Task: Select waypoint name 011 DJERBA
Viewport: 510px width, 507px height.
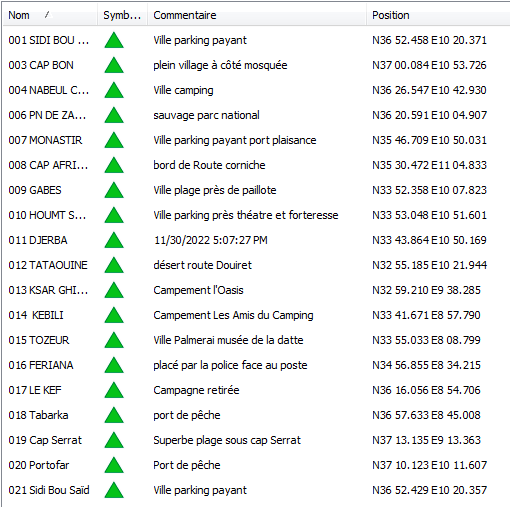Action: point(38,240)
